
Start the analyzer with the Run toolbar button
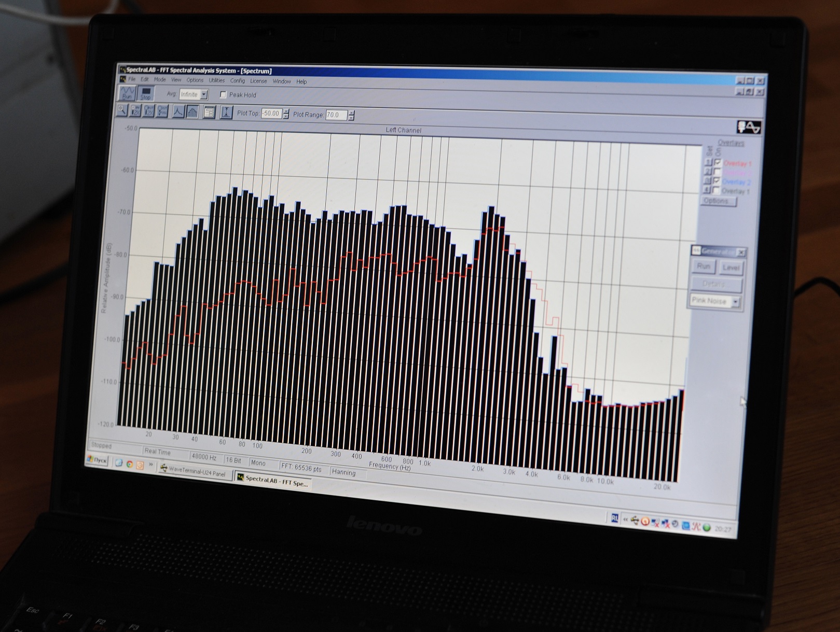tap(127, 93)
